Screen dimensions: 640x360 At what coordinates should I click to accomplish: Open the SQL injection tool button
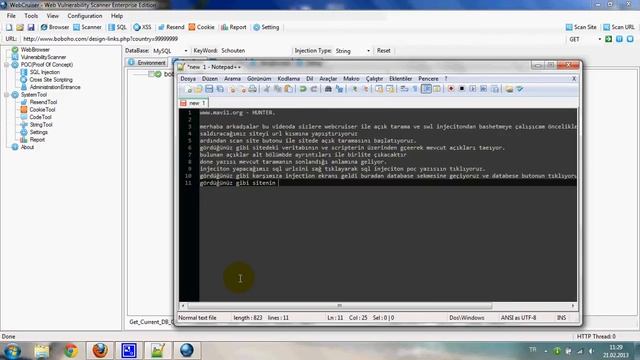tap(117, 27)
